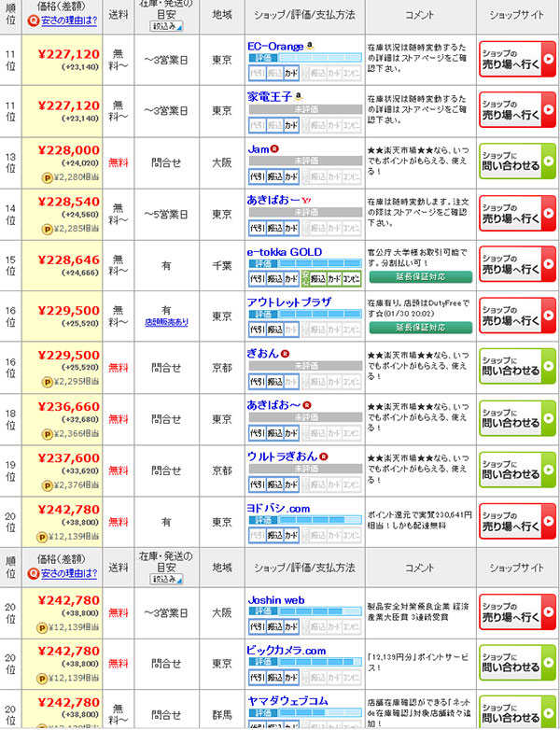Click the green 安心 icon in the e-tokka GOLD row
The height and width of the screenshot is (730, 560).
(x=305, y=278)
